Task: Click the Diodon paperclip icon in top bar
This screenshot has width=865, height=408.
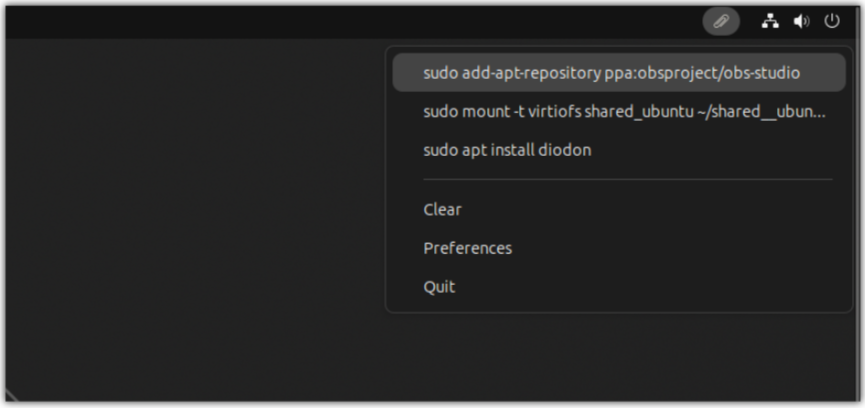Action: 721,21
